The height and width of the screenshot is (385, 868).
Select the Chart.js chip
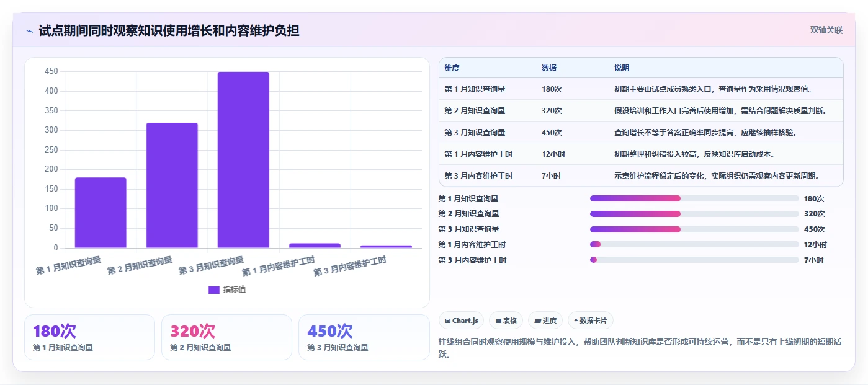click(462, 321)
